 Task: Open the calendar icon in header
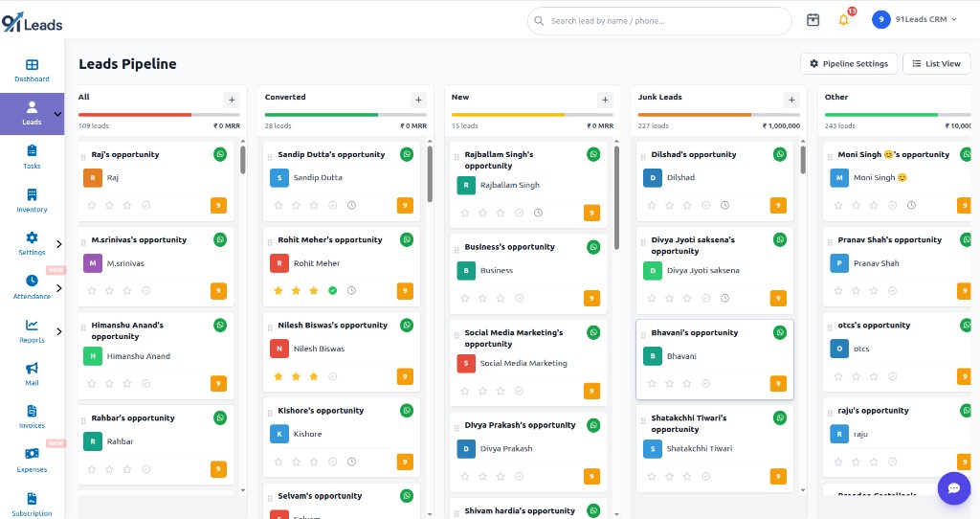pyautogui.click(x=813, y=20)
